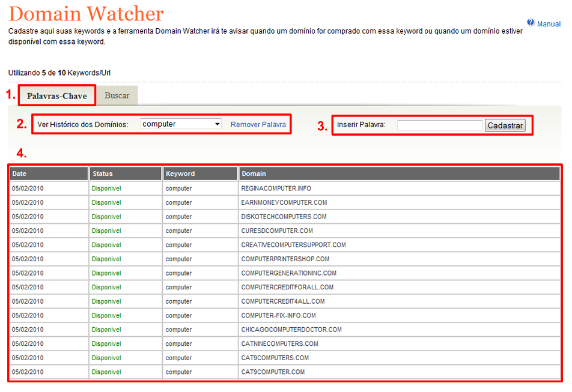Focus the Inserir Palavra text field
Image resolution: width=572 pixels, height=392 pixels.
pos(439,125)
